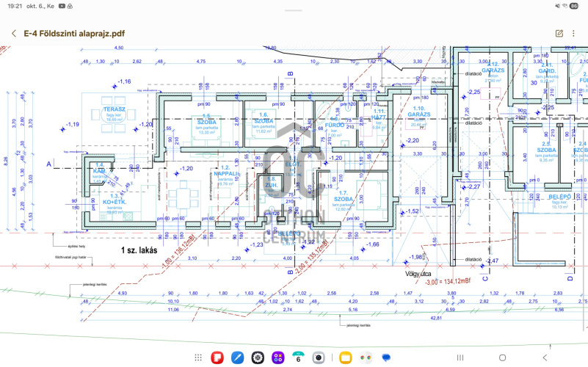This screenshot has height=367, width=588.
Task: Tap the section marker A on left
Action: click(48, 164)
